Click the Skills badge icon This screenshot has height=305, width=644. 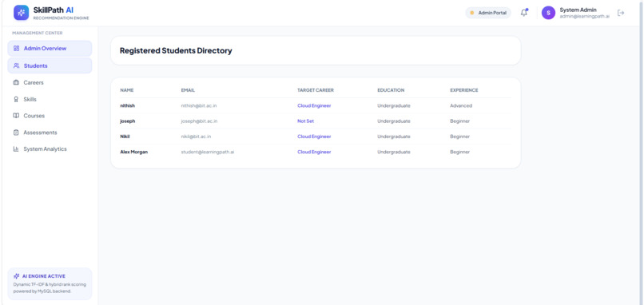click(x=17, y=99)
